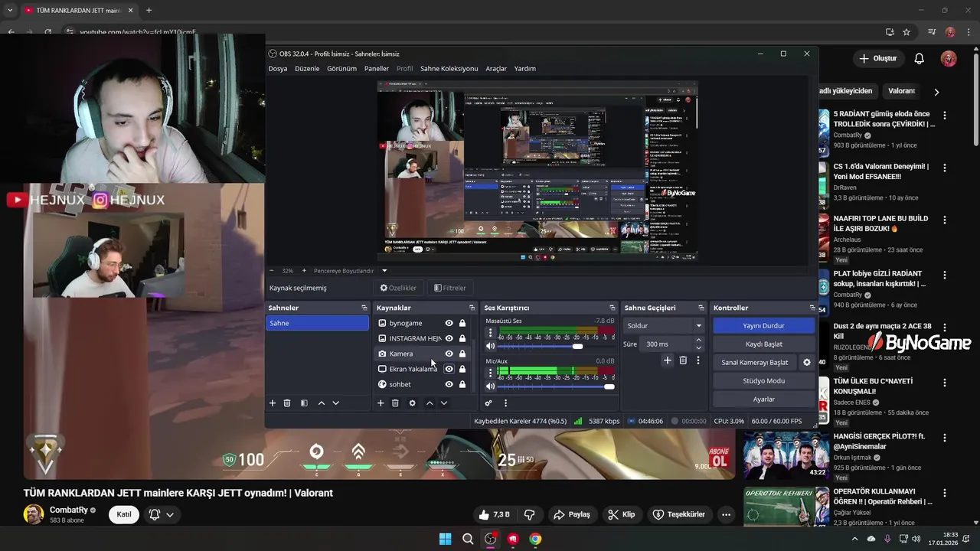Open scene filters icon in Sahneler toolbar
Screen dimensions: 980x551
point(304,403)
